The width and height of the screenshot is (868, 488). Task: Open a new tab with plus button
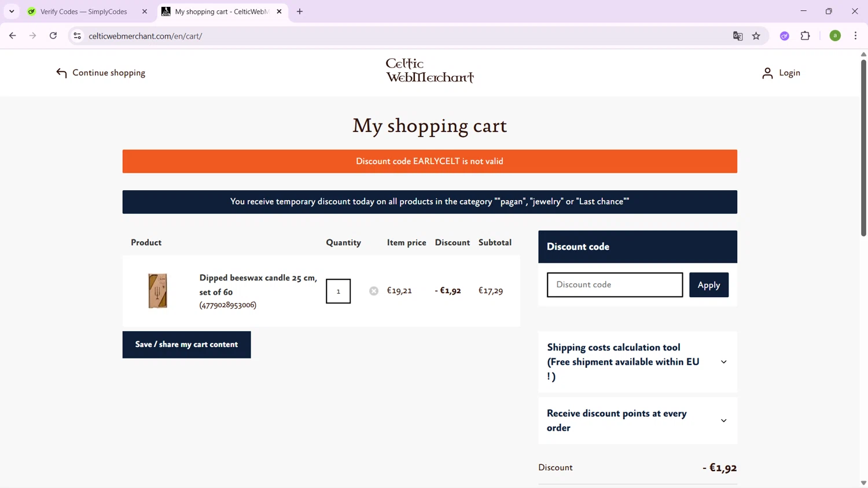300,12
